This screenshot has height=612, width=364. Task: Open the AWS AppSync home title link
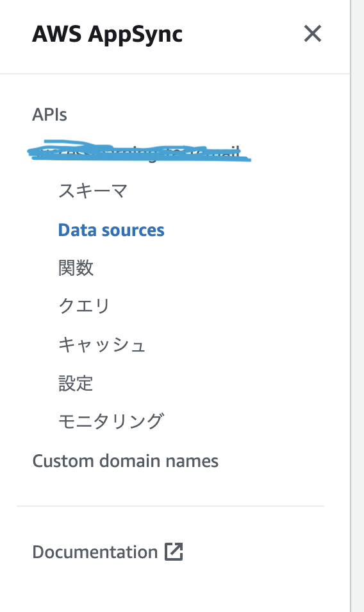[x=107, y=35]
